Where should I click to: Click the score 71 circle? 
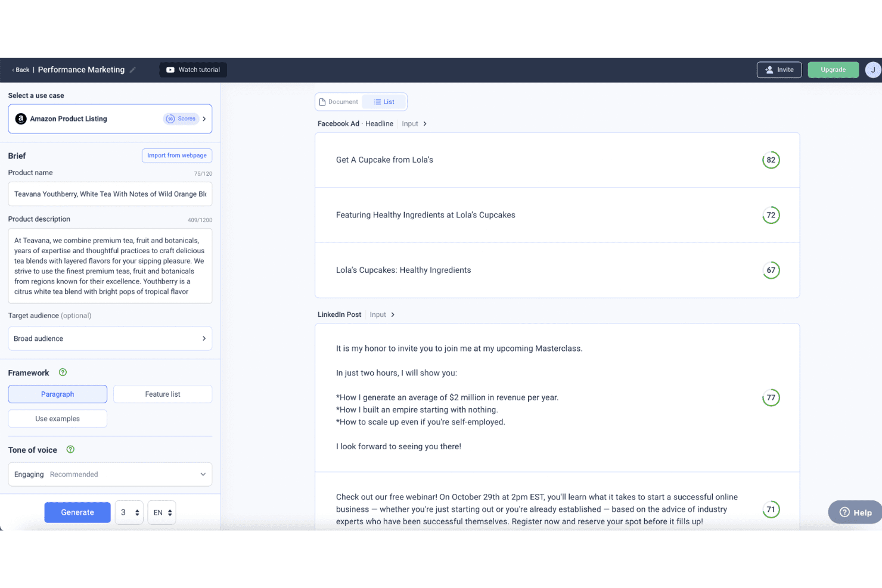tap(771, 509)
